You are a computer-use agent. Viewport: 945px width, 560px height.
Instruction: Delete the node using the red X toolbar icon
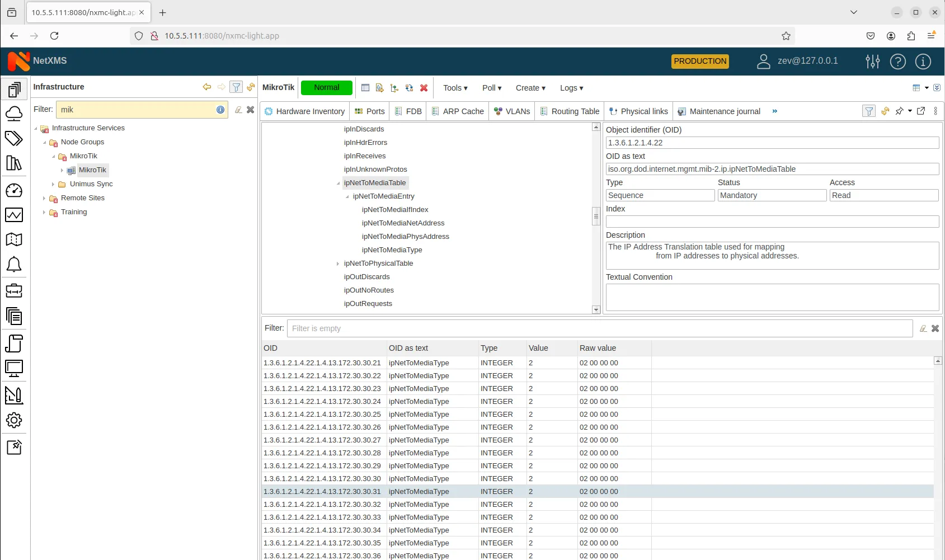point(424,88)
